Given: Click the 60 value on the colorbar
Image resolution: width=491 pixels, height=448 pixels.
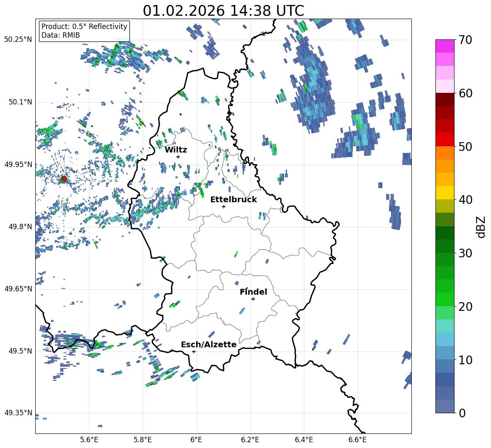Looking at the screenshot, I should pos(465,93).
